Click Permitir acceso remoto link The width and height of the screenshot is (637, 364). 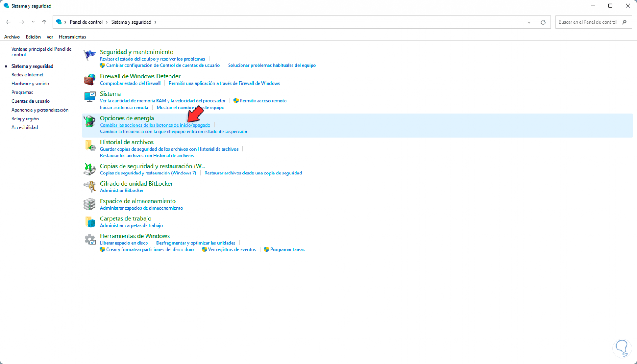(x=263, y=101)
